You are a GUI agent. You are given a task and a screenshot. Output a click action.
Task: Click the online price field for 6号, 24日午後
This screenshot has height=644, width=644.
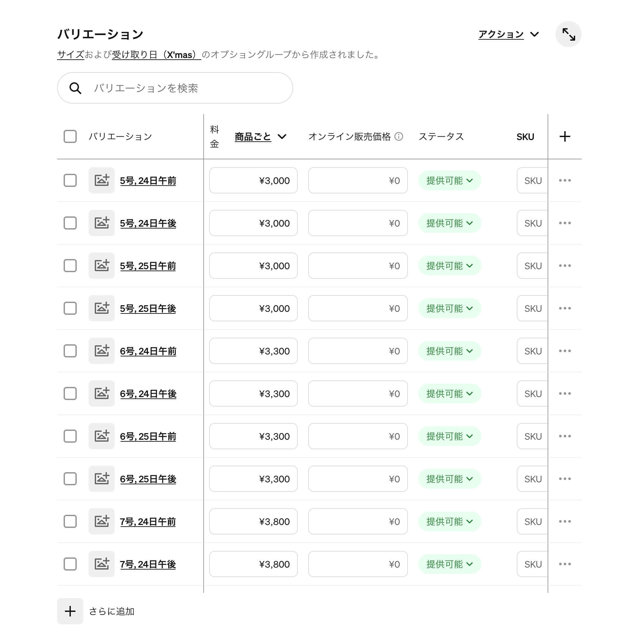click(358, 394)
